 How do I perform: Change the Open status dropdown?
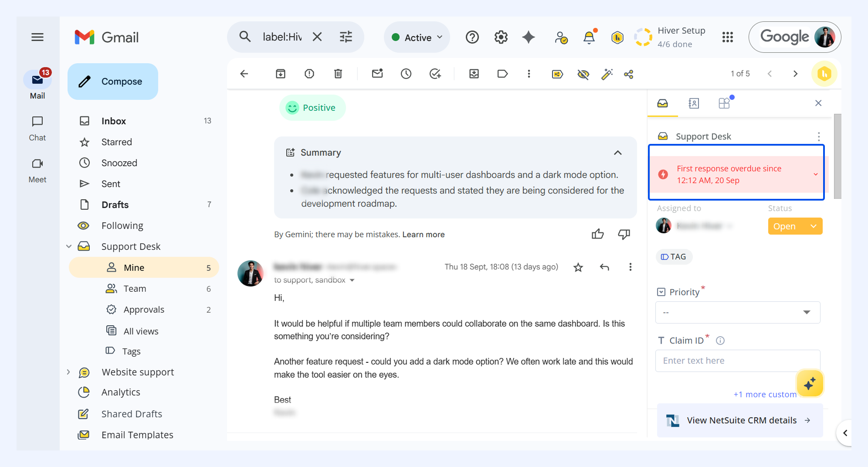pyautogui.click(x=795, y=226)
